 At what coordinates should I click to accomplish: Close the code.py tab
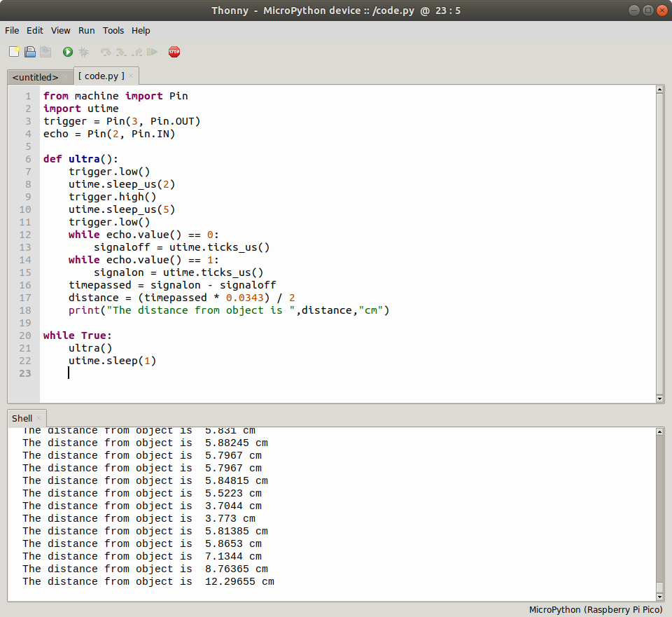click(131, 76)
